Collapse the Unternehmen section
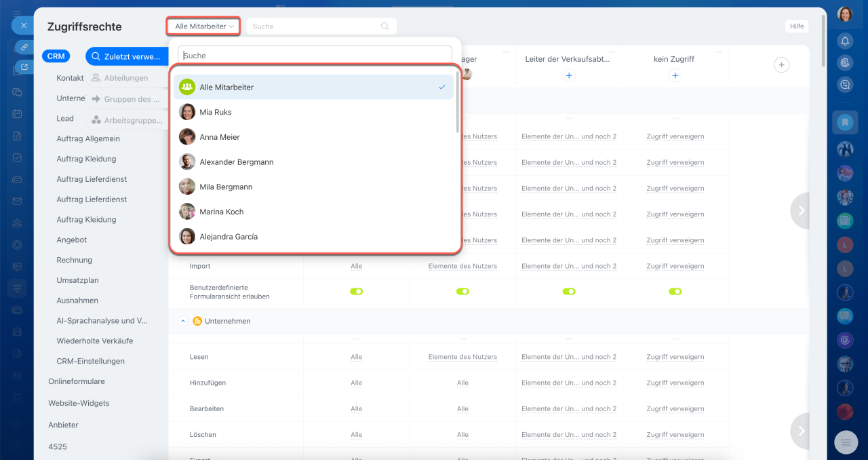Viewport: 868px width, 460px height. [x=182, y=321]
